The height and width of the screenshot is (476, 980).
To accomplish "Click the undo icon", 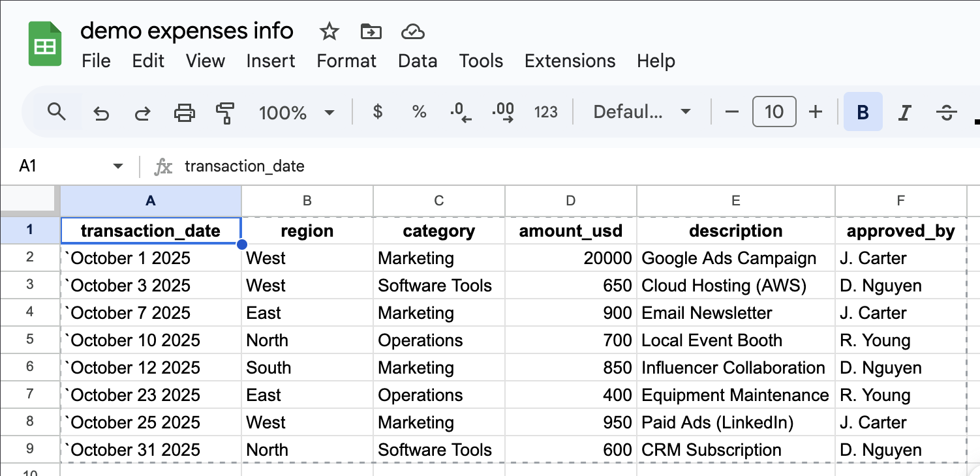I will tap(101, 112).
